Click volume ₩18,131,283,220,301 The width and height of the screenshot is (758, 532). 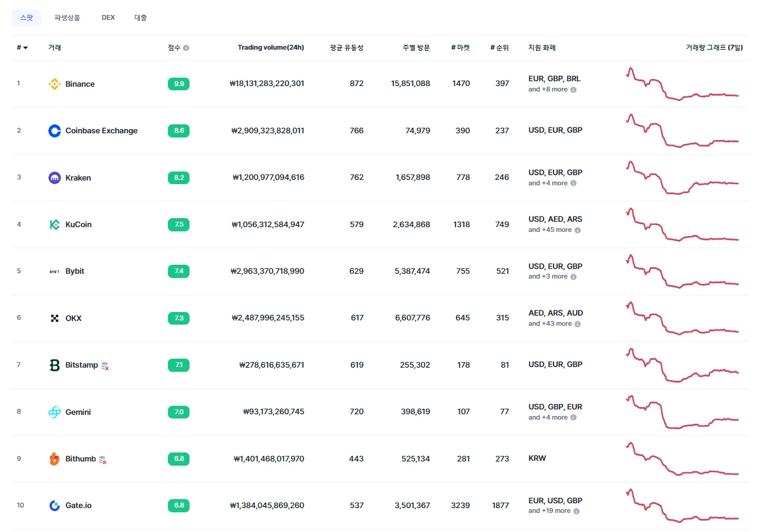pyautogui.click(x=267, y=84)
